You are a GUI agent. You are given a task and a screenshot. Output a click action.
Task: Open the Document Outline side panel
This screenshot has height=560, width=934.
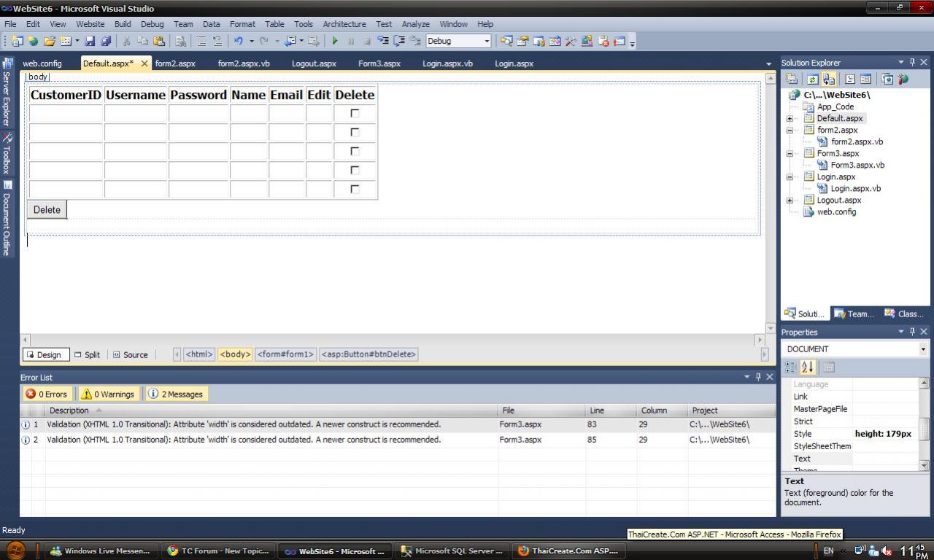point(7,218)
